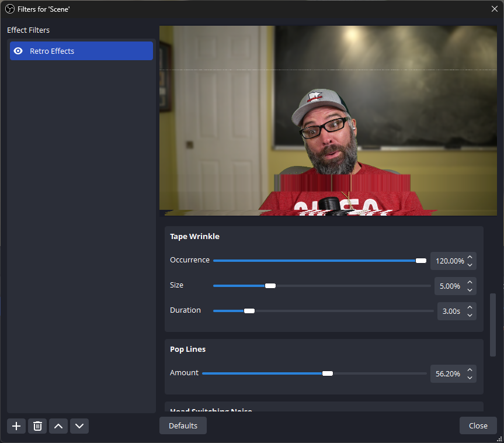Click the Duration value input field
Screen dimensions: 504x443
[451, 312]
